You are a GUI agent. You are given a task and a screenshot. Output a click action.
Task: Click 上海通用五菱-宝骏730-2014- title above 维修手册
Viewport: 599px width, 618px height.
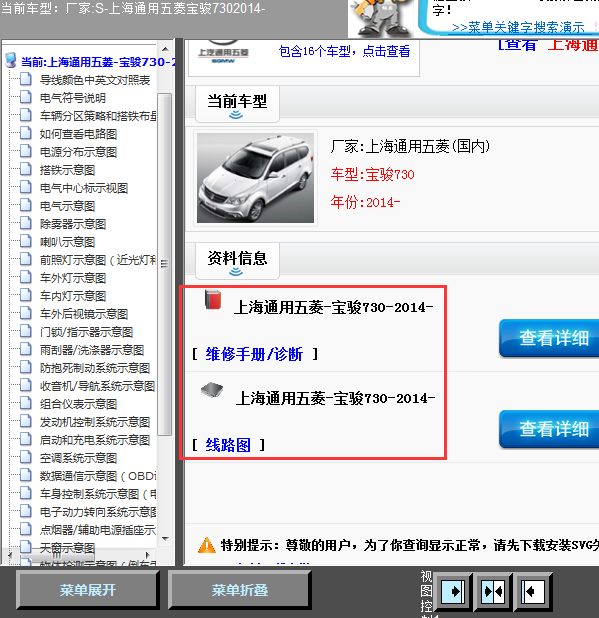click(x=333, y=307)
